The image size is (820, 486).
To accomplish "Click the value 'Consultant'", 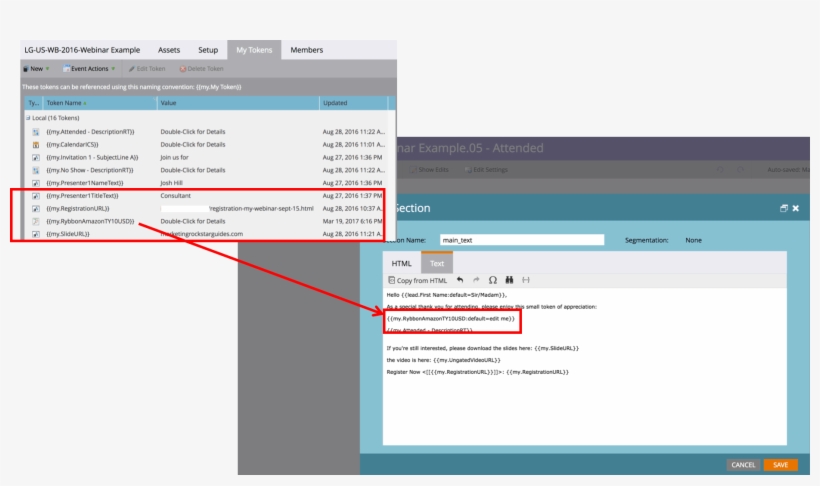I will (176, 196).
